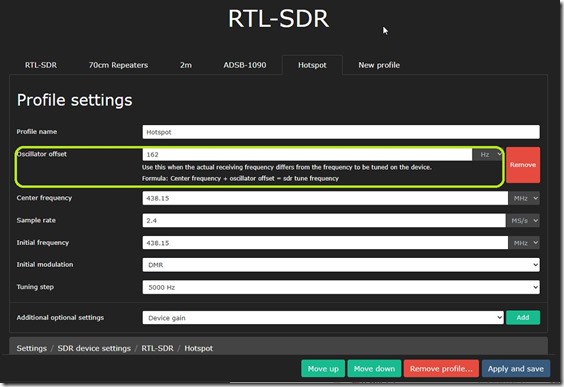Click the Move up button
Screen dimensions: 564x387
tap(323, 369)
